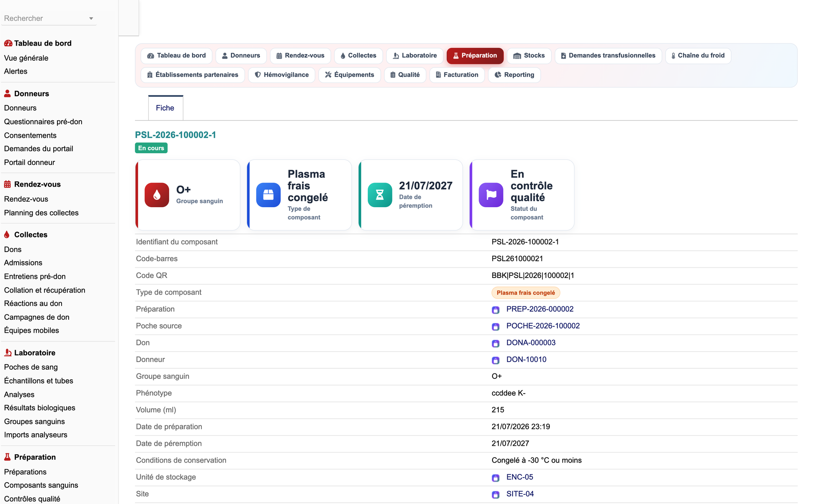
Task: Open Consentements in the sidebar
Action: [x=30, y=136]
